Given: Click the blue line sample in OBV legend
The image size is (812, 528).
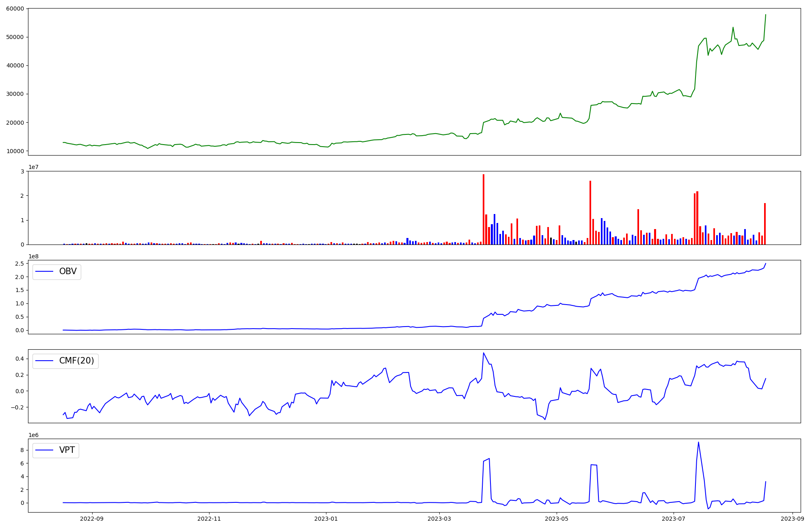Looking at the screenshot, I should point(45,272).
